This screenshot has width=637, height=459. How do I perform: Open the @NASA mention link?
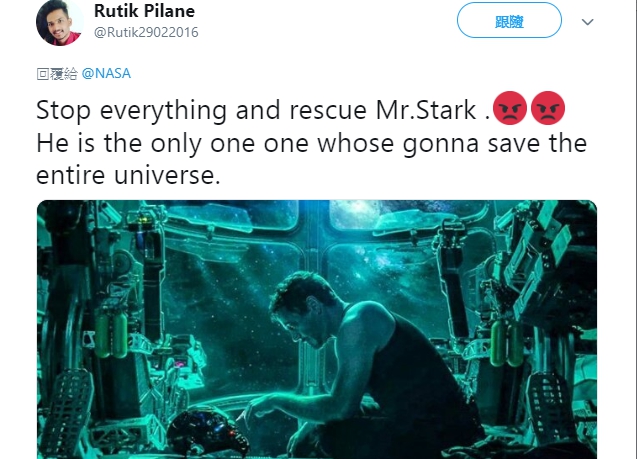[106, 74]
